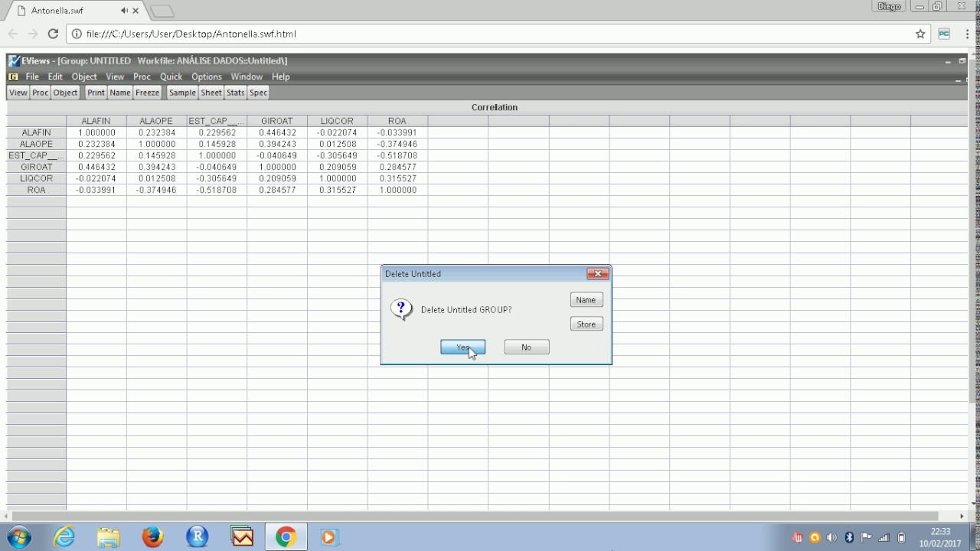Open the Object dropdown in group toolbar
Viewport: 980px width, 551px height.
pos(65,93)
